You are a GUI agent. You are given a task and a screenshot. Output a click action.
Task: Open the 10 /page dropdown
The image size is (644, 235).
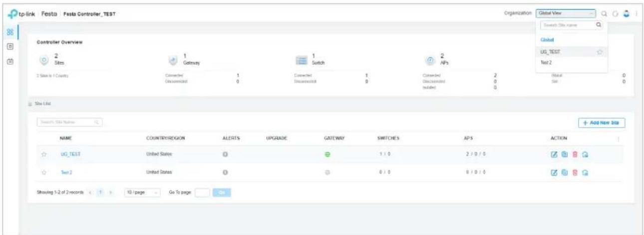point(142,192)
